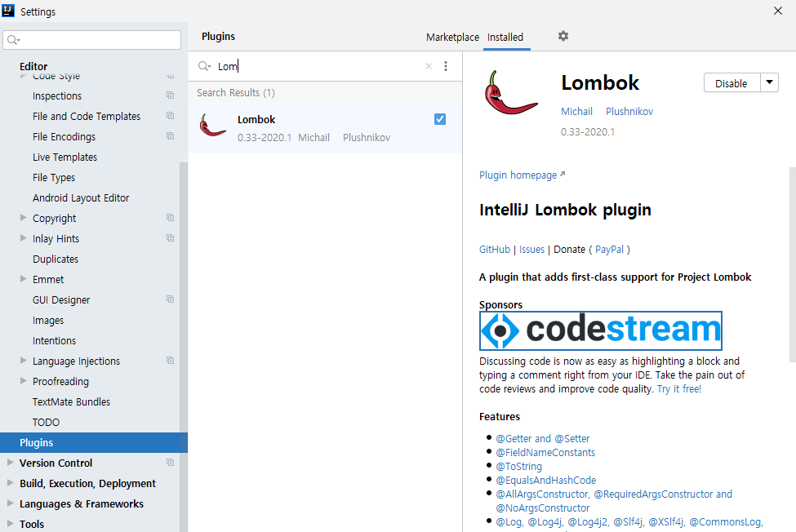Open File and Code Templates settings
796x532 pixels.
(x=87, y=116)
